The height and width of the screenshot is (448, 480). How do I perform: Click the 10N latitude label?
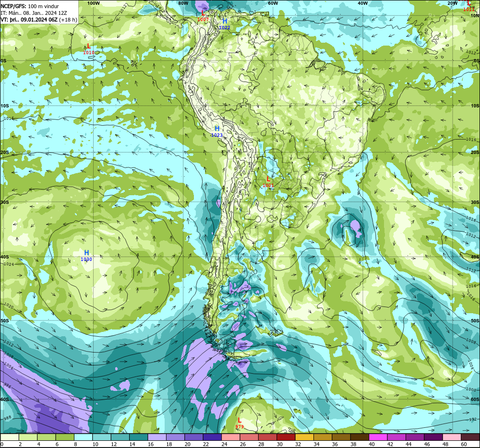[x=475, y=16]
